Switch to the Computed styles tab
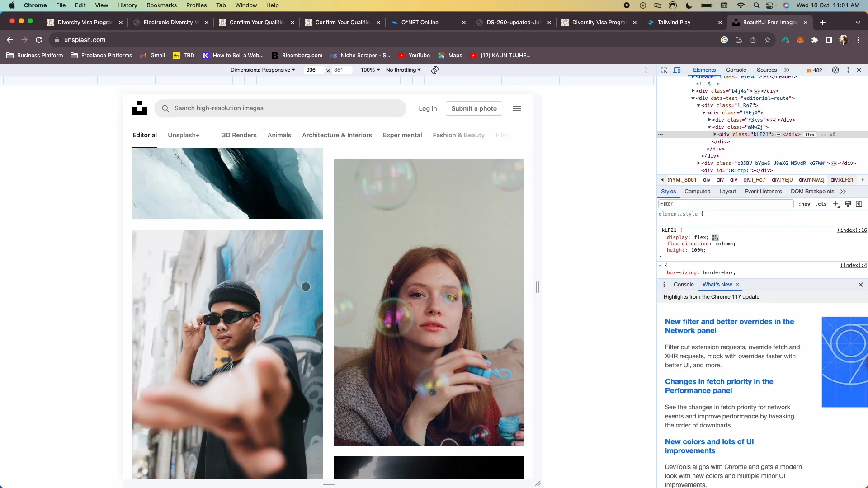 tap(697, 192)
